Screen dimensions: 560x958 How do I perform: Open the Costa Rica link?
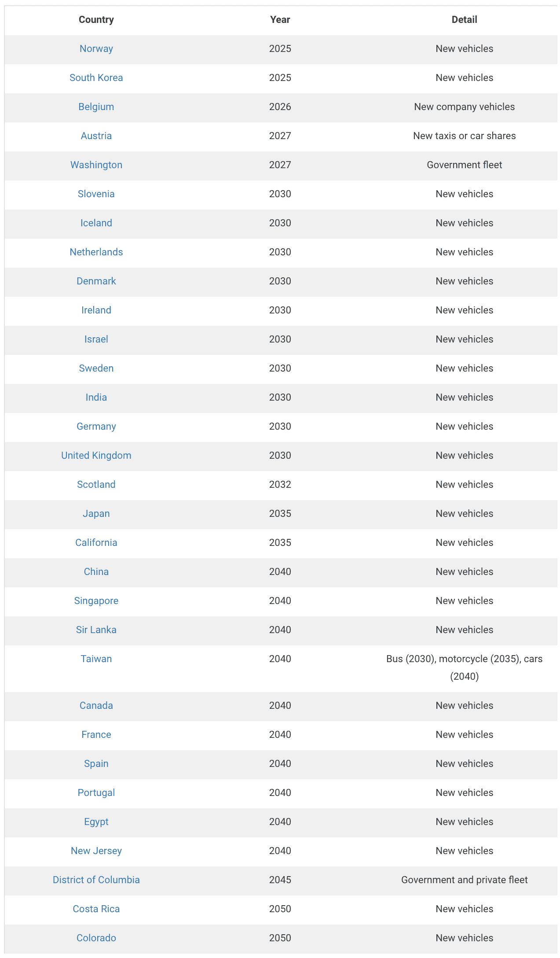click(96, 909)
